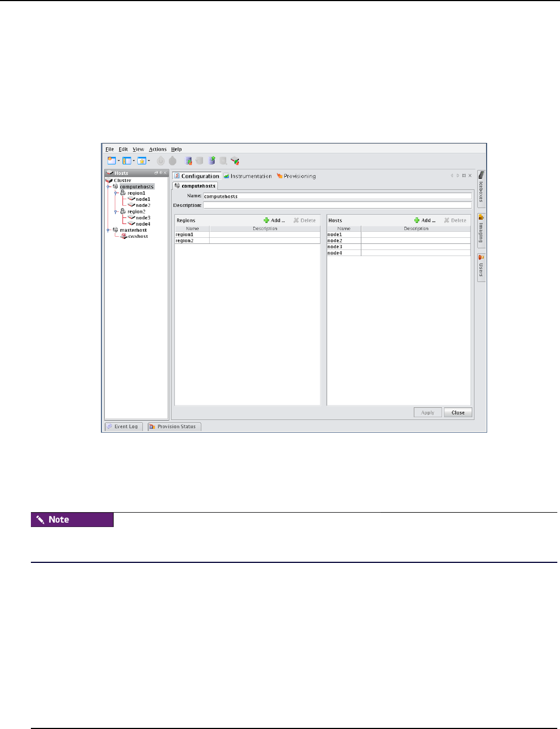Open dropdown arrow beside star favorites icon
Viewport: 560px width, 729px height.
click(148, 161)
